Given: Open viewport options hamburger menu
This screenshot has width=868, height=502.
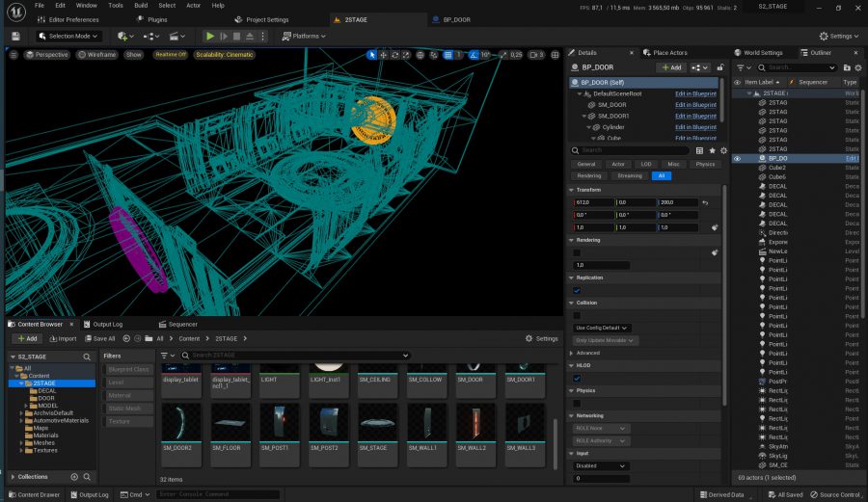Looking at the screenshot, I should 14,55.
